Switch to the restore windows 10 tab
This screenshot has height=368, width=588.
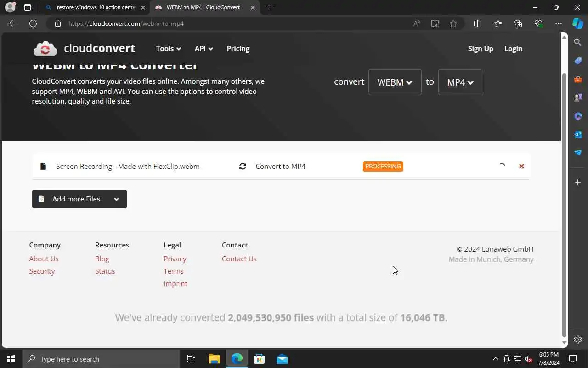click(x=95, y=7)
